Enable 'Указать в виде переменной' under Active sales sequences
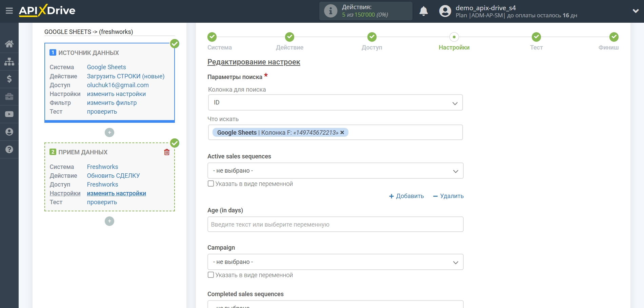644x308 pixels. click(211, 184)
